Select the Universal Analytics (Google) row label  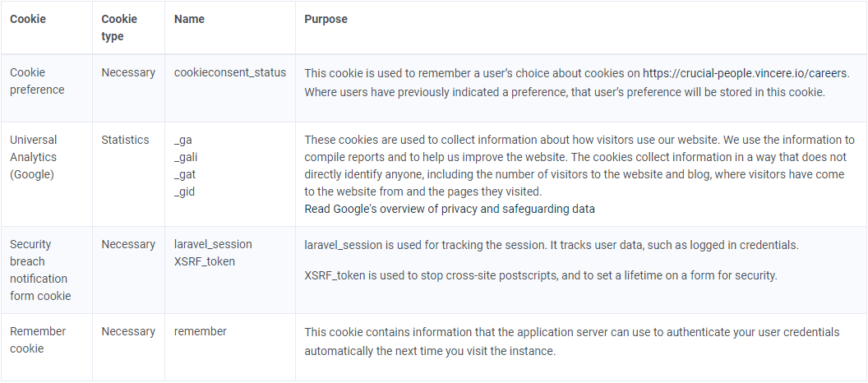[33, 157]
